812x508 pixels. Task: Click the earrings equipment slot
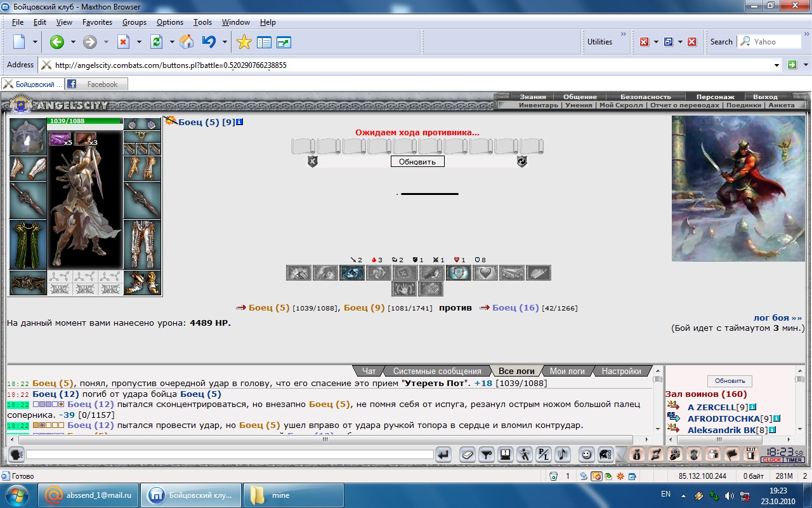pos(142,124)
